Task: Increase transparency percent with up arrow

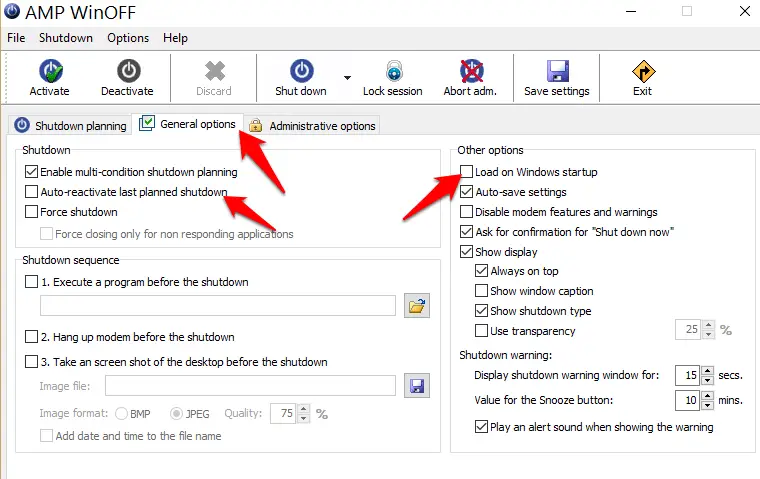Action: [709, 325]
